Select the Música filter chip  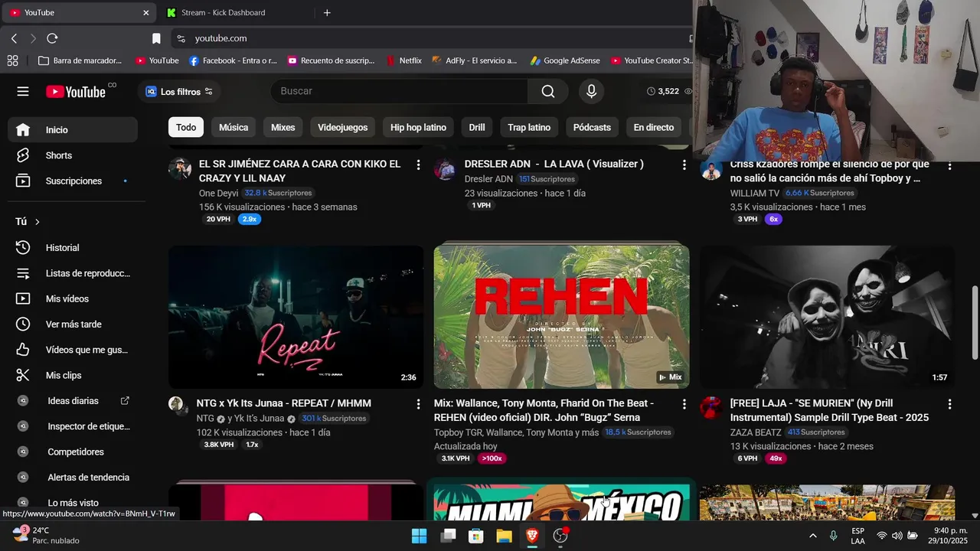click(234, 127)
